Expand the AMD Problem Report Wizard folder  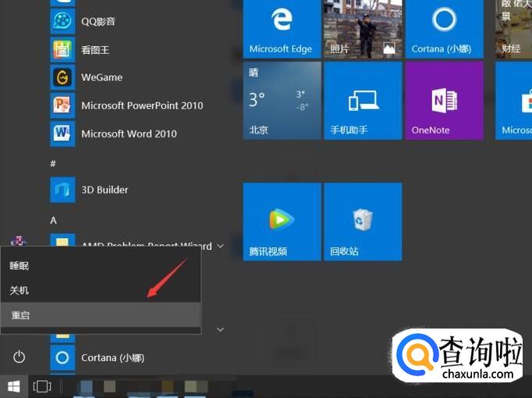pyautogui.click(x=220, y=246)
